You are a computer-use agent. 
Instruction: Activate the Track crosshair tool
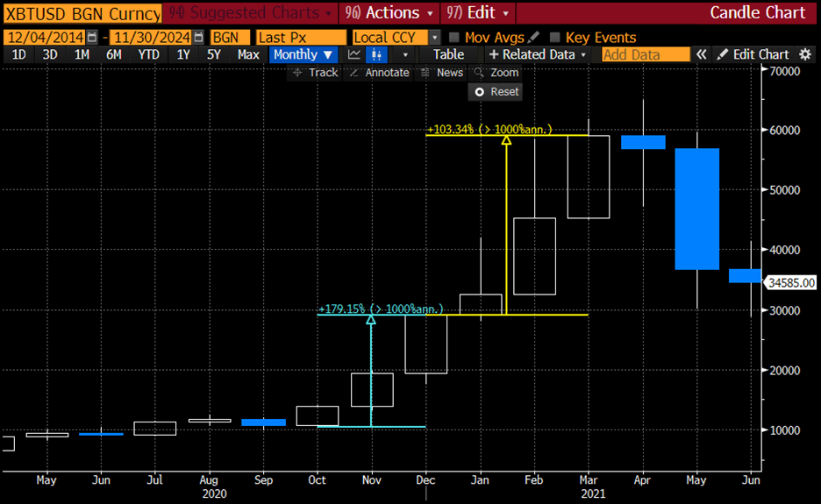(x=315, y=73)
